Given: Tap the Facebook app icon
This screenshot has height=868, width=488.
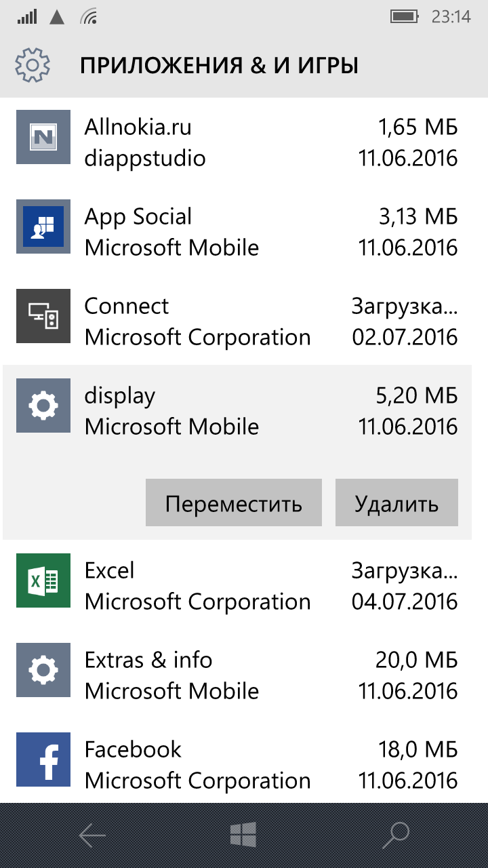Looking at the screenshot, I should pos(43,759).
